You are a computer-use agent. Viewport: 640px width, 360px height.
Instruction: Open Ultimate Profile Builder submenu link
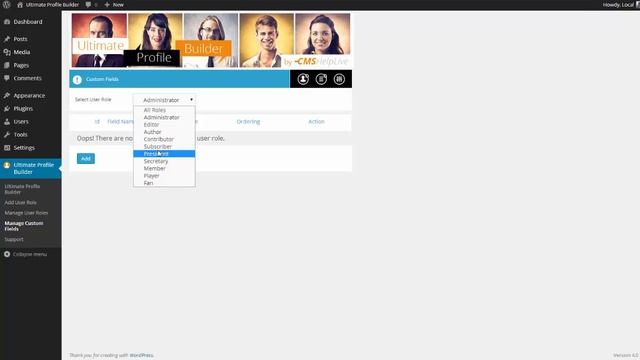pyautogui.click(x=22, y=189)
